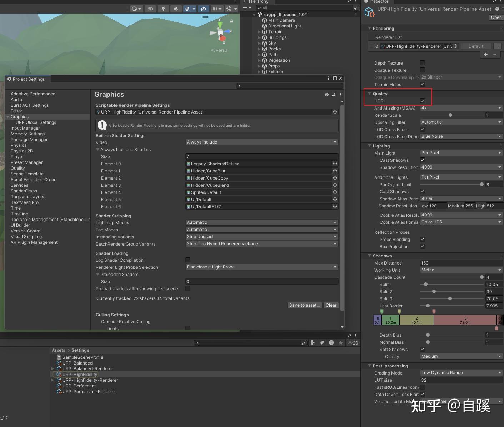The width and height of the screenshot is (504, 427).
Task: Click the add plus icon in Hierarchy
Action: [x=245, y=8]
